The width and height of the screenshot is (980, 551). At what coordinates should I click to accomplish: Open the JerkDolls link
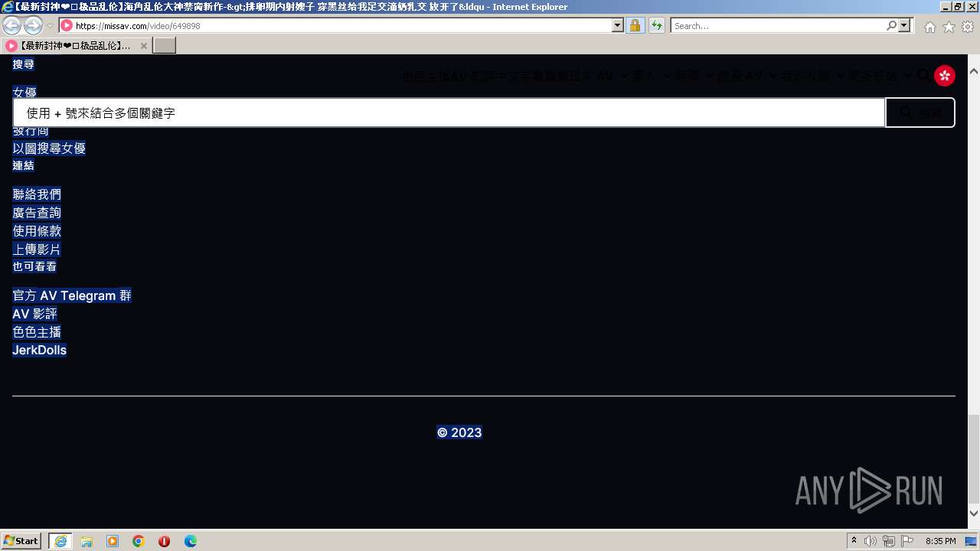40,350
